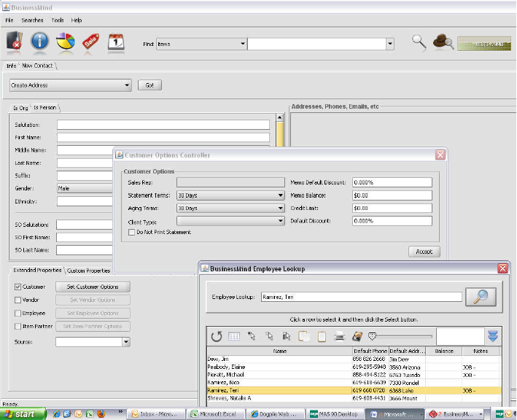Open the Gender dropdown showing Male
This screenshot has width=517, height=420.
[85, 188]
